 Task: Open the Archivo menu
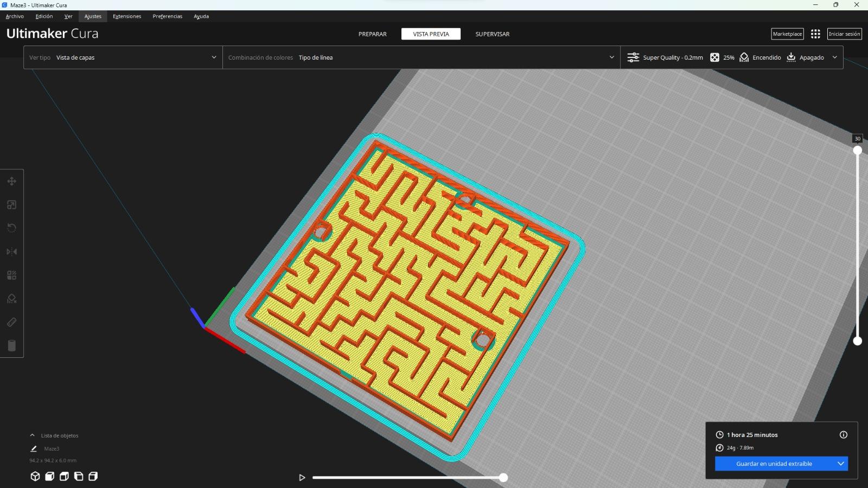pyautogui.click(x=15, y=16)
